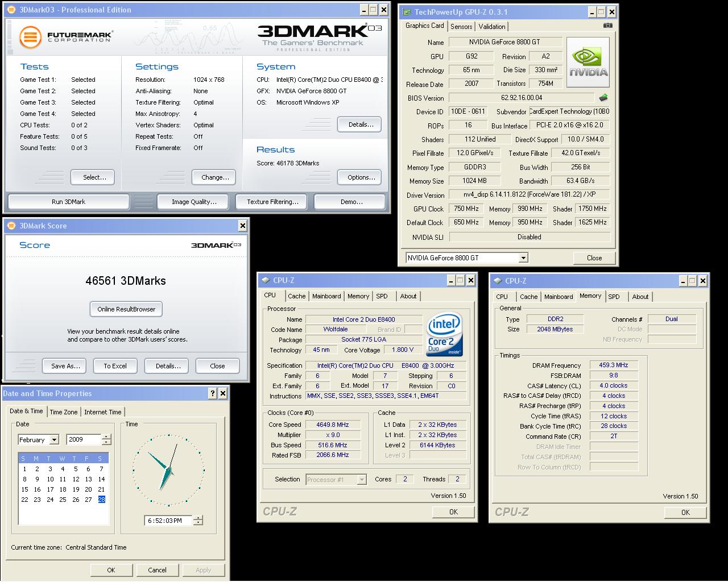Click the Change... settings button
The image size is (728, 582).
click(215, 177)
